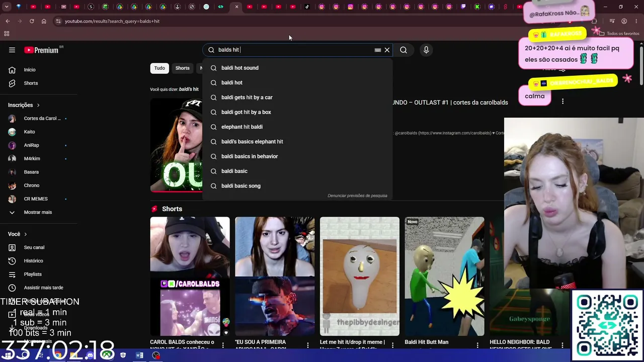This screenshot has width=644, height=362.
Task: Click the browser address bar URL
Action: [112, 21]
